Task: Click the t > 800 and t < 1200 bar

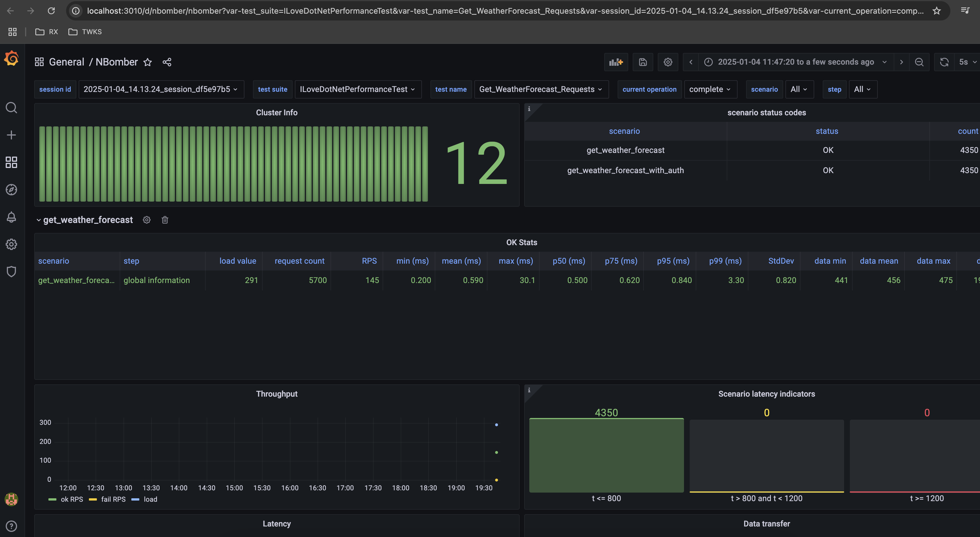Action: click(x=767, y=456)
